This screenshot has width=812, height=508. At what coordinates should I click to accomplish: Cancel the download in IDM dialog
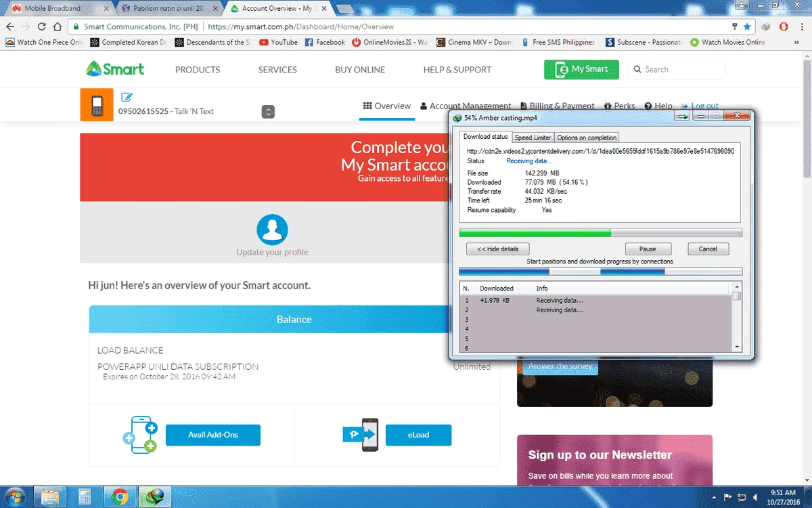(x=708, y=249)
